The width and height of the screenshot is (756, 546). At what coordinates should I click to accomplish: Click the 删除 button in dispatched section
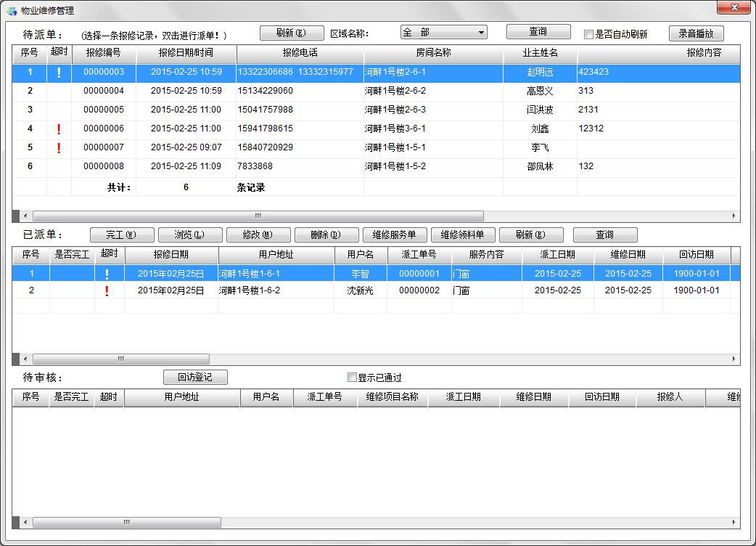(326, 235)
